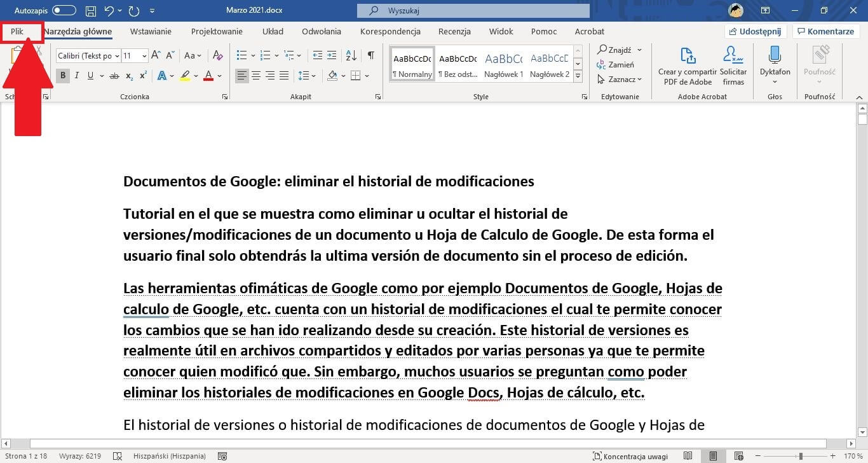
Task: Apply the Nagłówek 1 style
Action: [x=503, y=65]
